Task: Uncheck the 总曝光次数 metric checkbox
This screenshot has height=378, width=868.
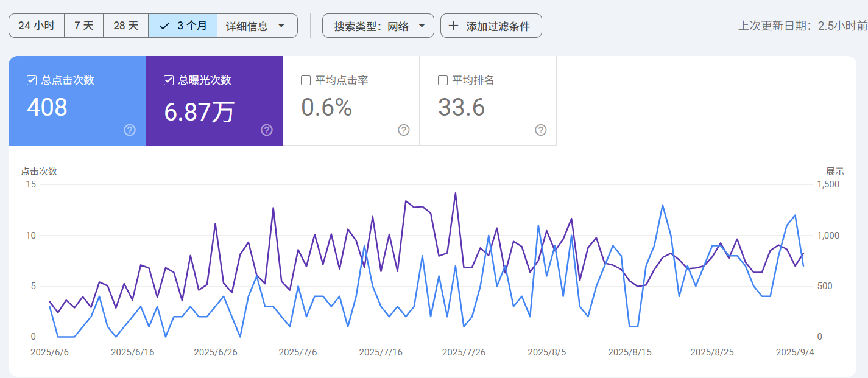Action: pyautogui.click(x=168, y=80)
